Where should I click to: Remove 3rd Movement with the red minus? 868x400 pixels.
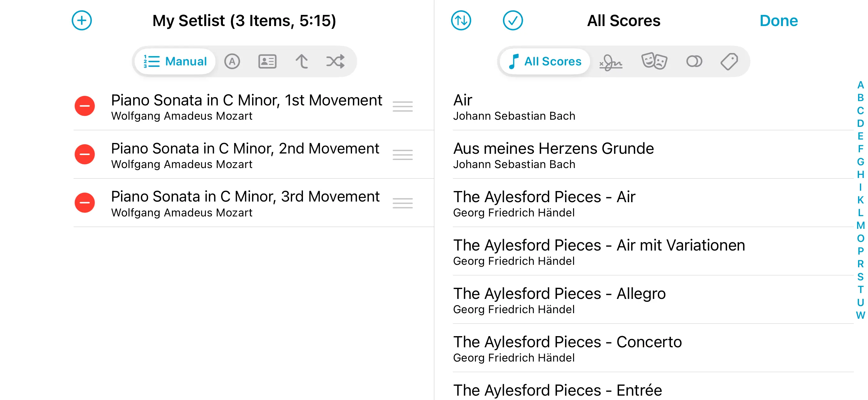(84, 203)
